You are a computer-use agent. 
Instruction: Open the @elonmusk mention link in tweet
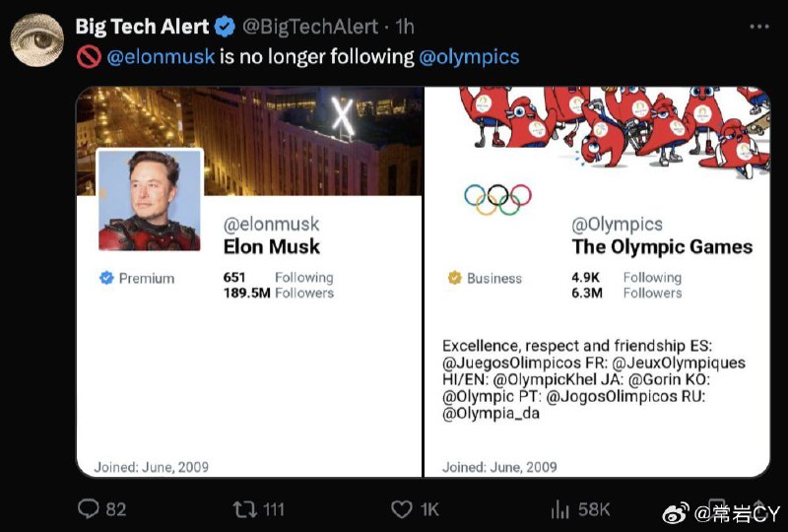[161, 56]
